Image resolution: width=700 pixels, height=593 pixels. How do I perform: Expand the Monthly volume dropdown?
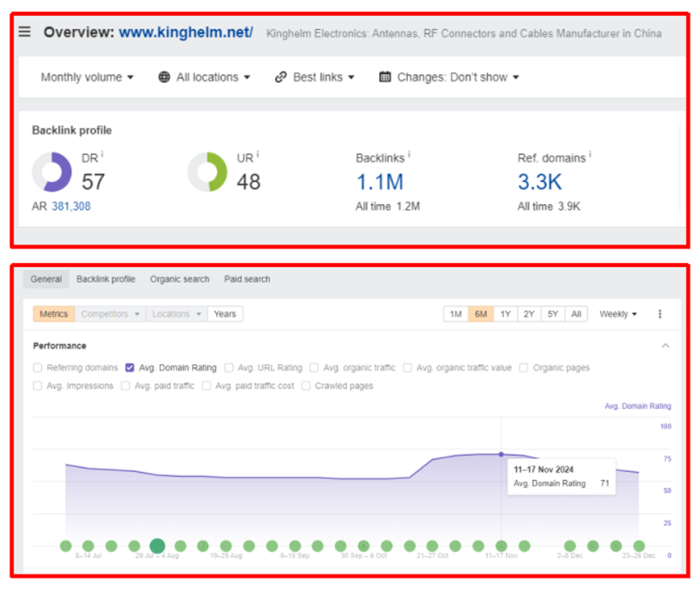(x=87, y=77)
